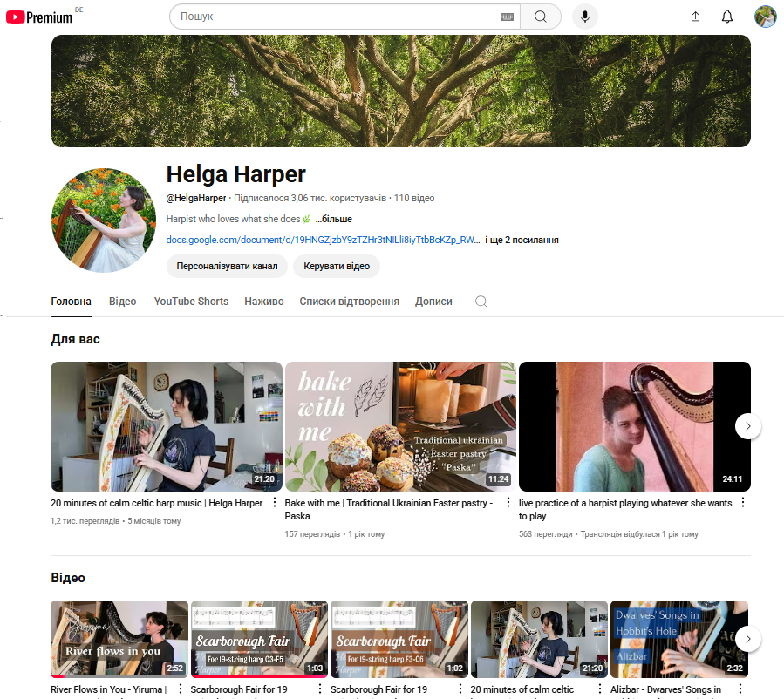Click the Персоналізувати канал button
This screenshot has width=784, height=699.
pos(227,266)
